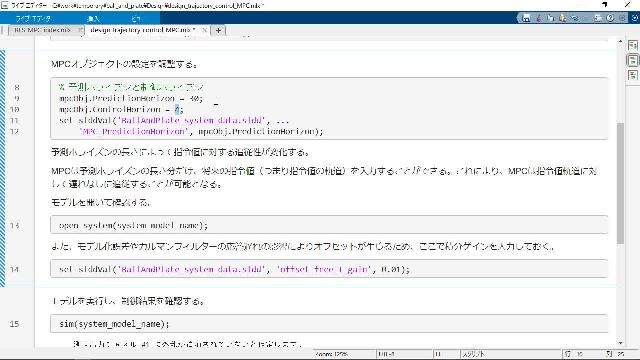Open the 挿入 (Insert) ribbon tab
The width and height of the screenshot is (640, 360).
[x=93, y=18]
